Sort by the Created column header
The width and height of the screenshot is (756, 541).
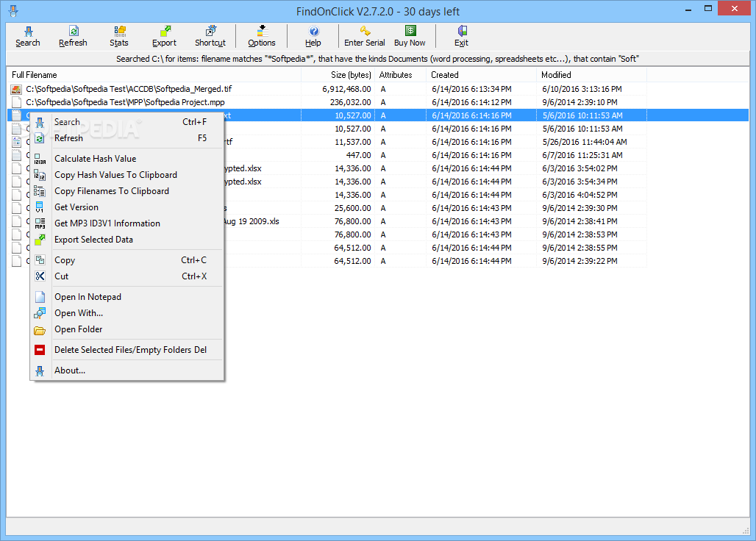point(481,75)
